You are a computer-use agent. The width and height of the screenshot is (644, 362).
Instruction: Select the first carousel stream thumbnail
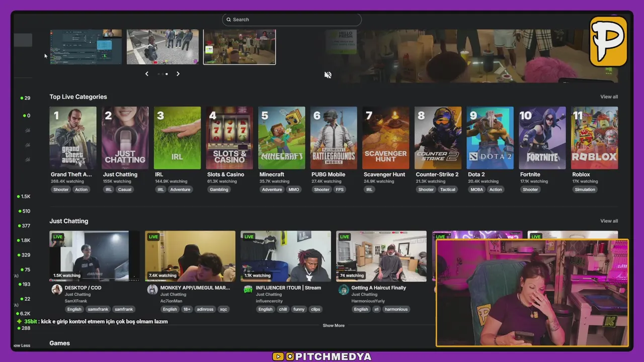pyautogui.click(x=86, y=47)
